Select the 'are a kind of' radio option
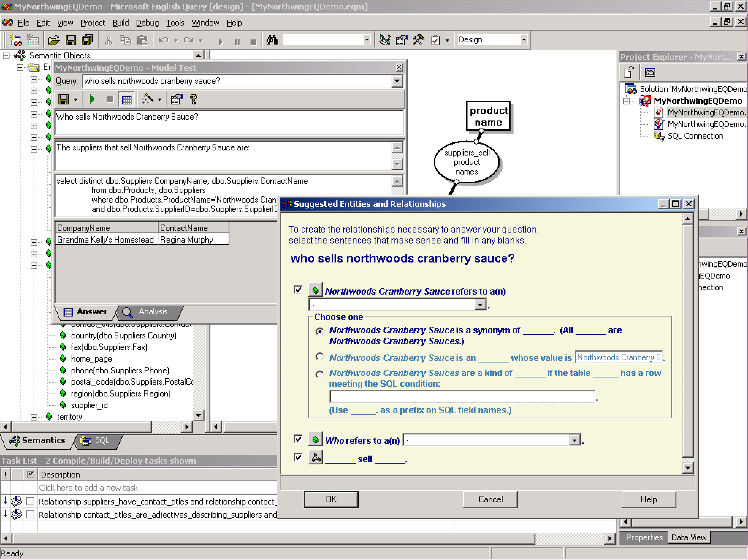This screenshot has height=560, width=748. pyautogui.click(x=320, y=374)
